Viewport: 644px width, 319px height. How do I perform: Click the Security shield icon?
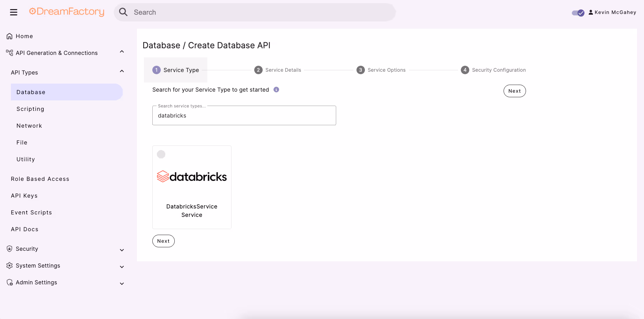9,249
